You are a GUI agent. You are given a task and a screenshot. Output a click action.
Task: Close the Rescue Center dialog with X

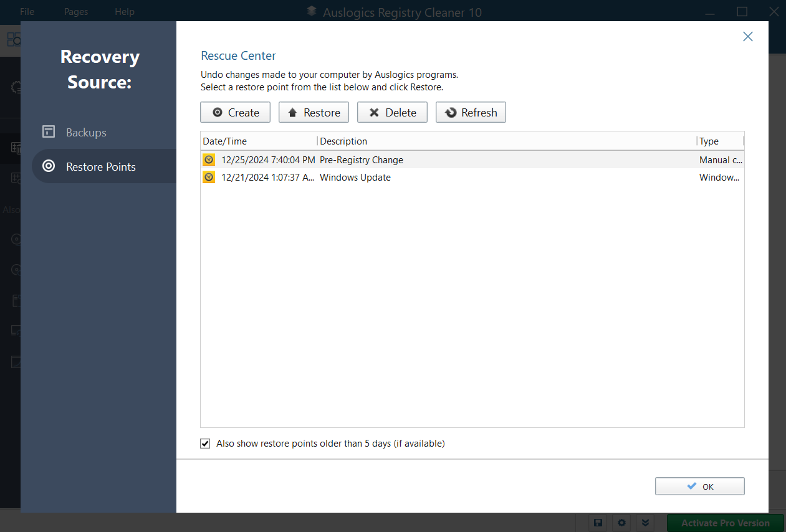coord(748,37)
